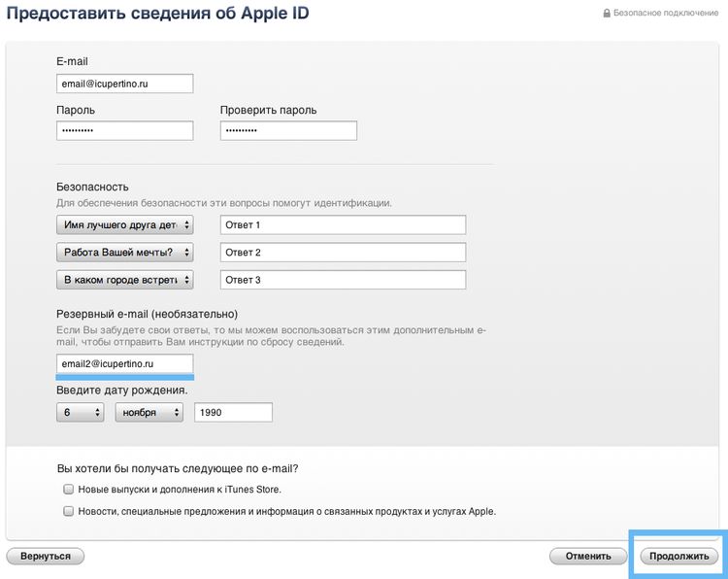Click the Отменить button
The image size is (728, 579).
pyautogui.click(x=588, y=557)
